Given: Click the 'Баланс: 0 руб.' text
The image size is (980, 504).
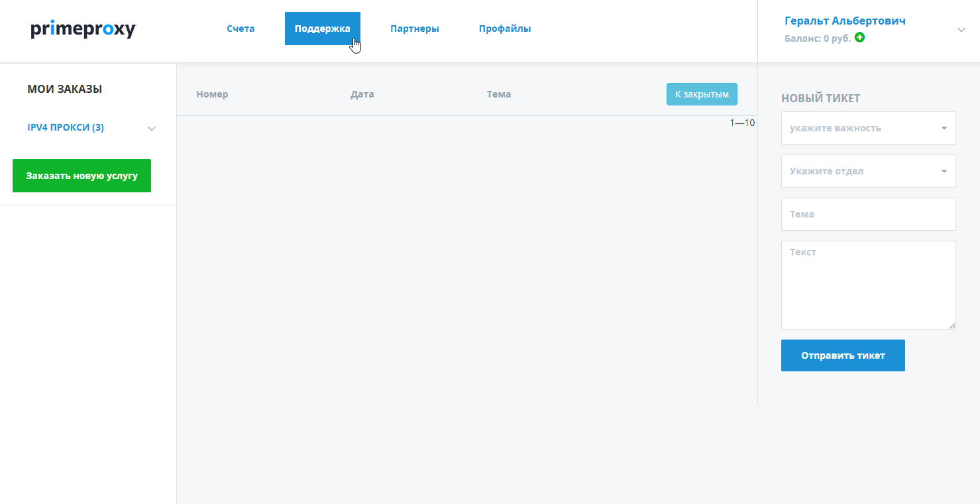Looking at the screenshot, I should [x=818, y=38].
